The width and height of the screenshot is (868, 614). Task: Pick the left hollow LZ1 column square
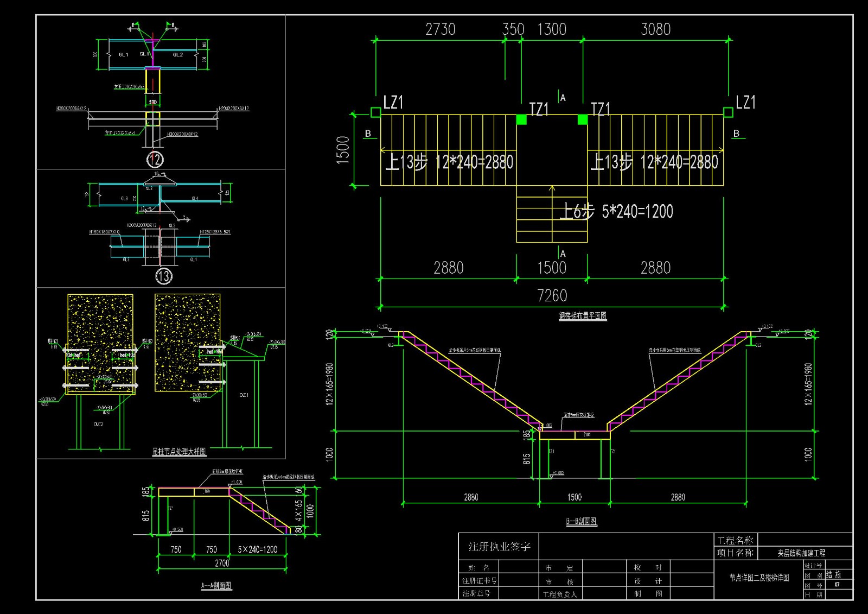point(375,112)
